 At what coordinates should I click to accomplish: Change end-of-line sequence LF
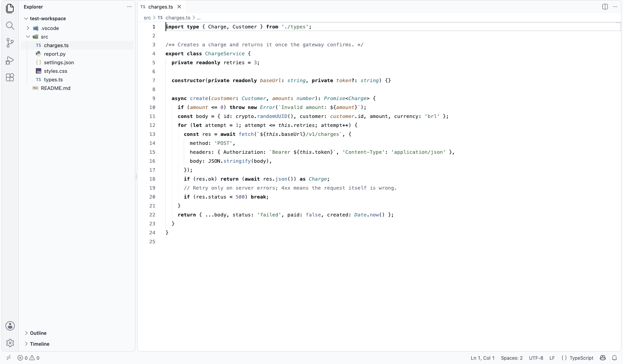tap(552, 358)
